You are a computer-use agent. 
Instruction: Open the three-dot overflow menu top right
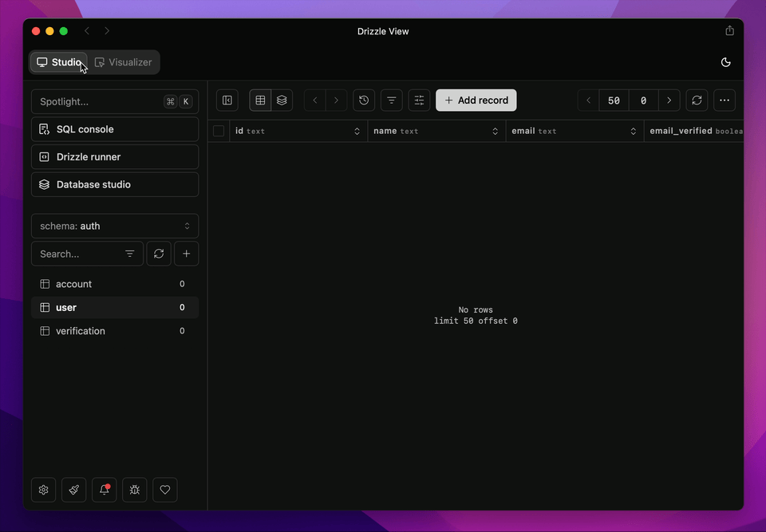[725, 100]
